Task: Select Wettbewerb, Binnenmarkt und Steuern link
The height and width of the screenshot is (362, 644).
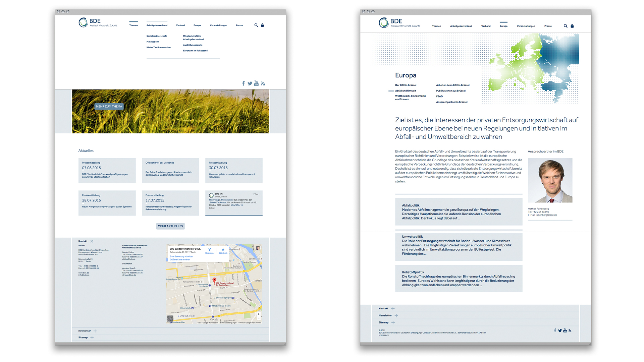Action: (410, 98)
